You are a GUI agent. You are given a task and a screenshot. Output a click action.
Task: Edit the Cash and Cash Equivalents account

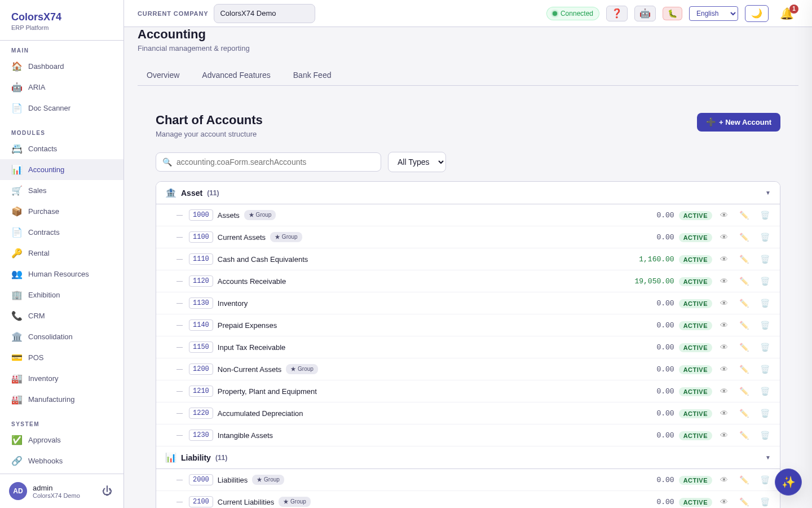744,259
